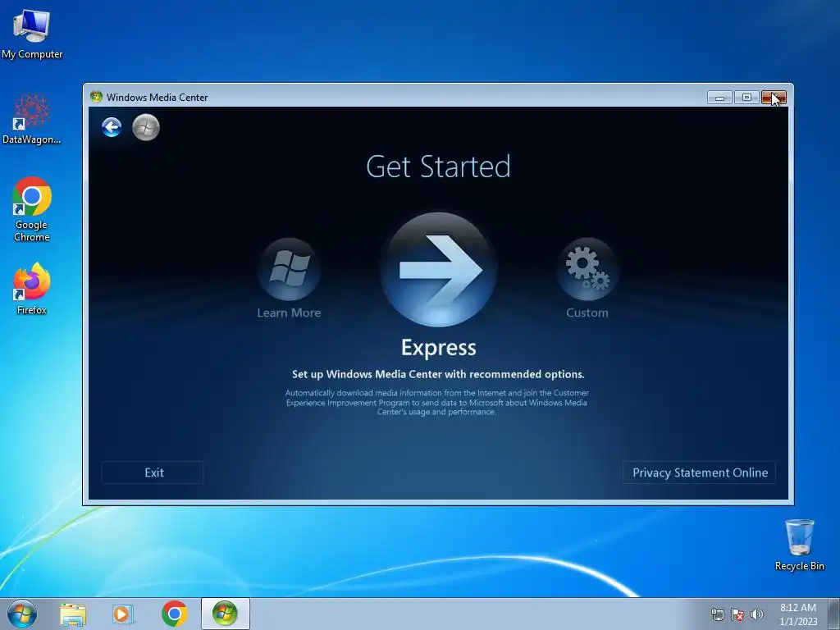840x630 pixels.
Task: Click the Show desktop strip
Action: coord(834,614)
